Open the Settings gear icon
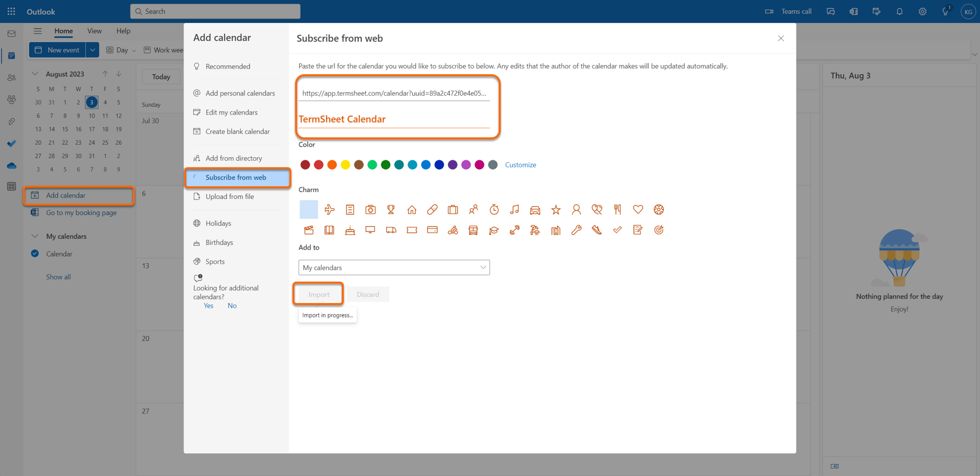Screen dimensions: 980x476 point(922,11)
